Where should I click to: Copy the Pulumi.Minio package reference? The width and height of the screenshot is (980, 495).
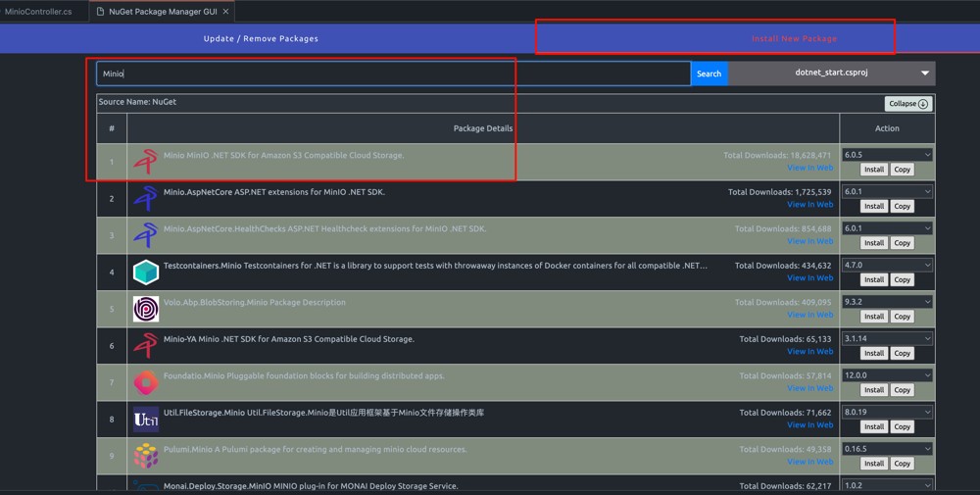tap(903, 464)
